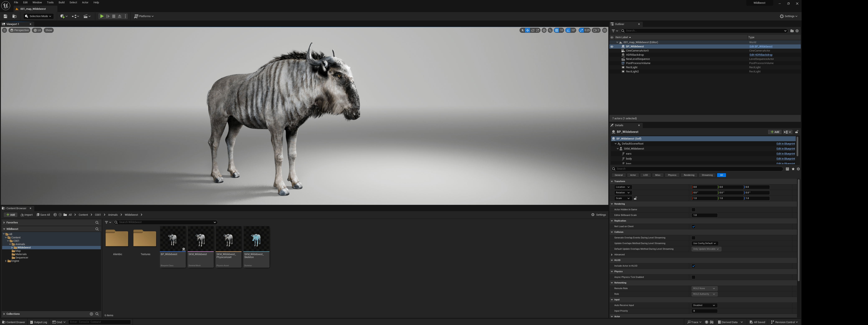Open the Tools menu
The width and height of the screenshot is (868, 325).
pos(50,3)
